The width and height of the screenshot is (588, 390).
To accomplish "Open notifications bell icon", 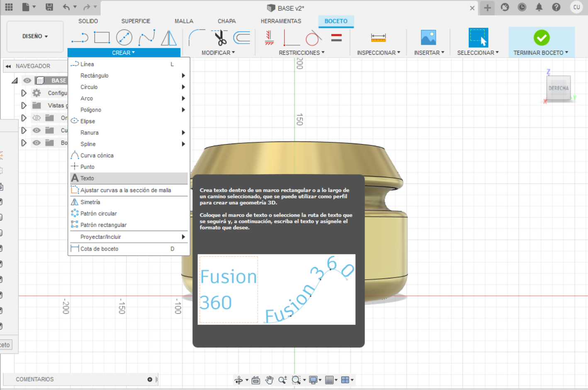I will point(539,7).
